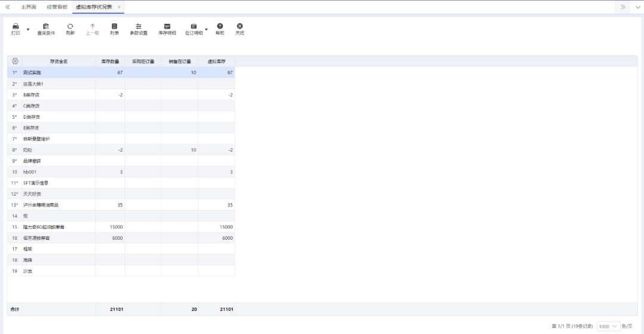Sort by the 库存数量 column header
644x334 pixels.
coord(110,61)
